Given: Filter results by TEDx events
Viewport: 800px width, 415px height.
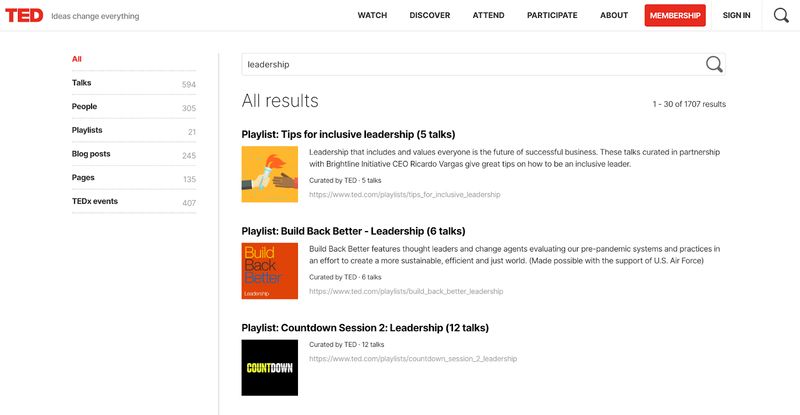Looking at the screenshot, I should pyautogui.click(x=94, y=202).
